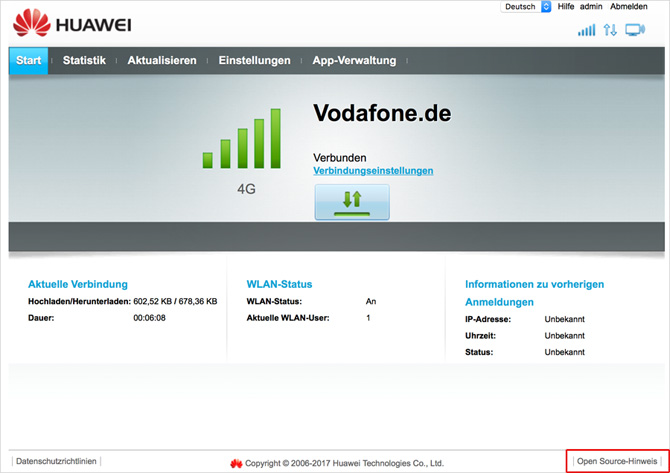Screen dimensions: 670x473
Task: Go to the Aktualisieren tab
Action: point(162,61)
